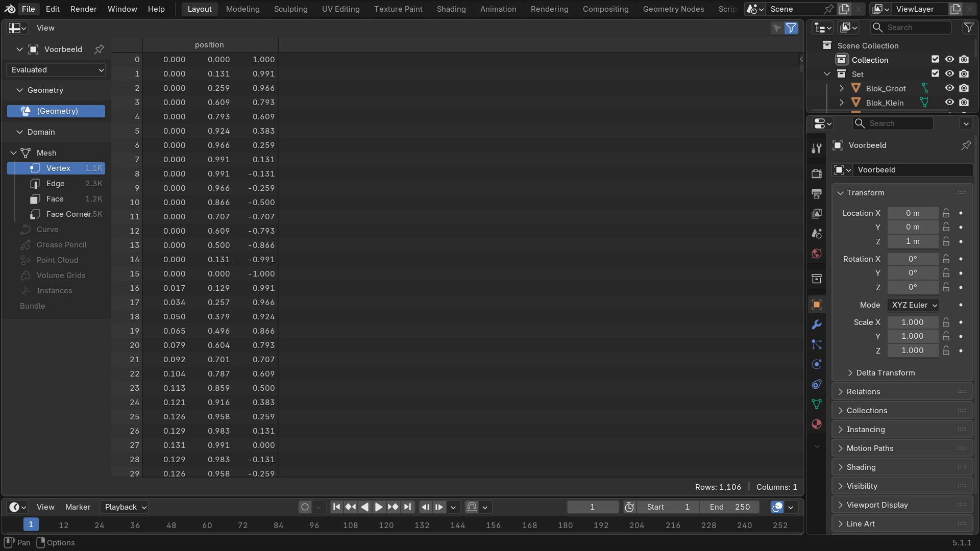Toggle the spreadsheet row filter funnel

pos(791,28)
